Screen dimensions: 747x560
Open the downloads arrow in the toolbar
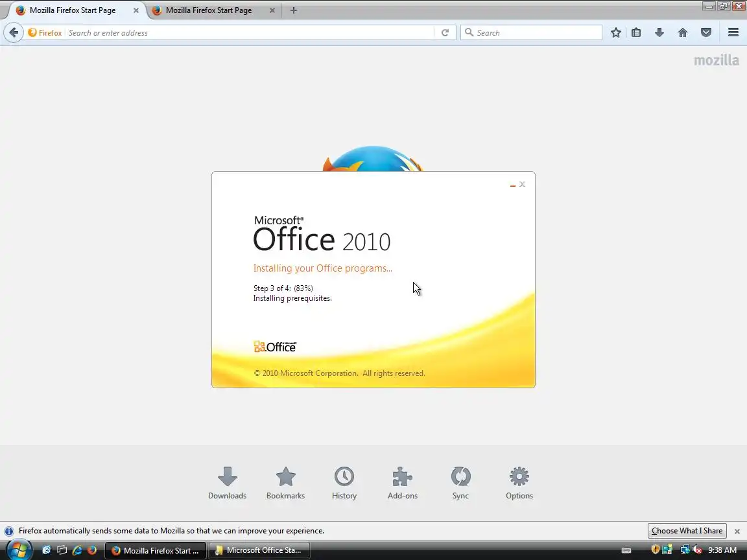point(659,32)
